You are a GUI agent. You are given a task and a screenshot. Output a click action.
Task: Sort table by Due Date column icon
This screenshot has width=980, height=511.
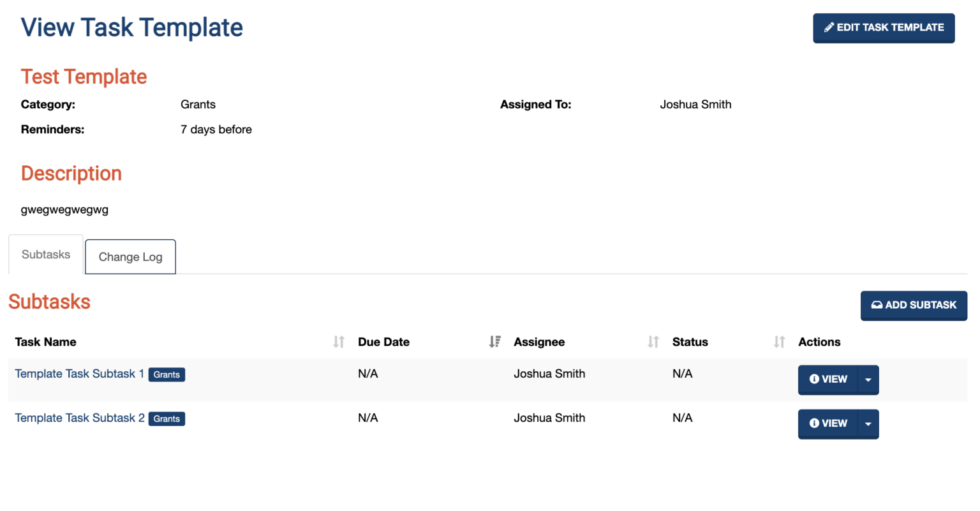(494, 342)
